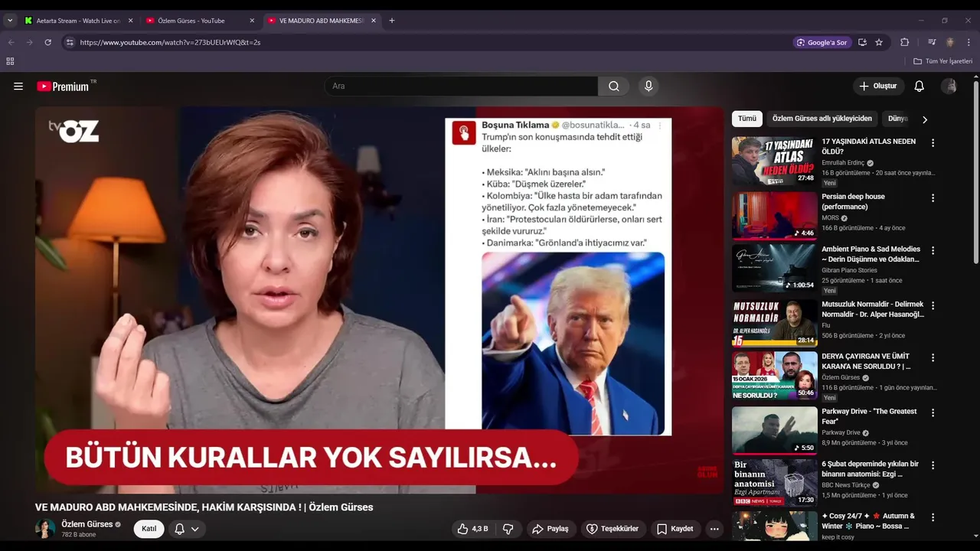
Task: Click the 'Teşekkürler' thanks button
Action: point(612,529)
